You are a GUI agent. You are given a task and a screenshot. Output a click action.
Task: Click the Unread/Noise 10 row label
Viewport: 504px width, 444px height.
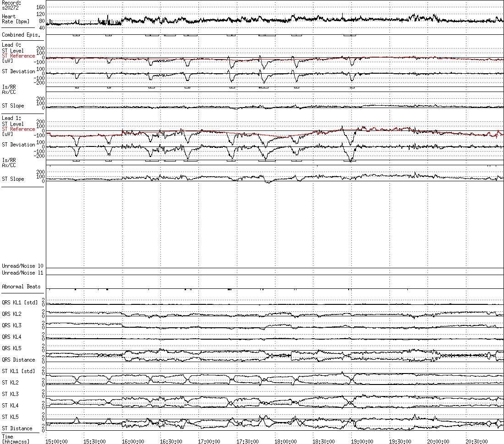click(22, 266)
